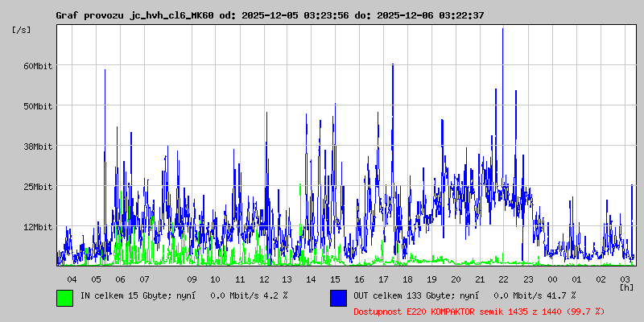This screenshot has width=644, height=322.
Task: Click the '[h]' hours unit label
Action: coord(626,287)
